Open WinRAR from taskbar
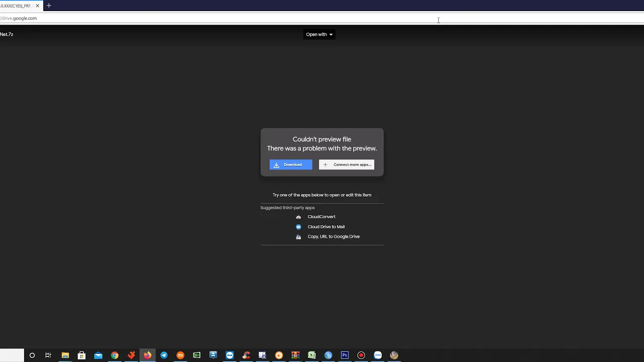644x362 pixels. pyautogui.click(x=295, y=355)
